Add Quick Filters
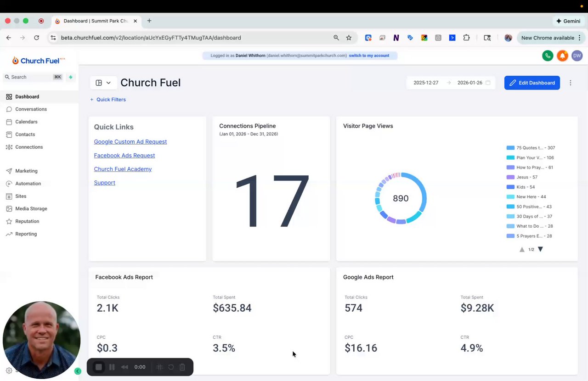 coord(107,100)
